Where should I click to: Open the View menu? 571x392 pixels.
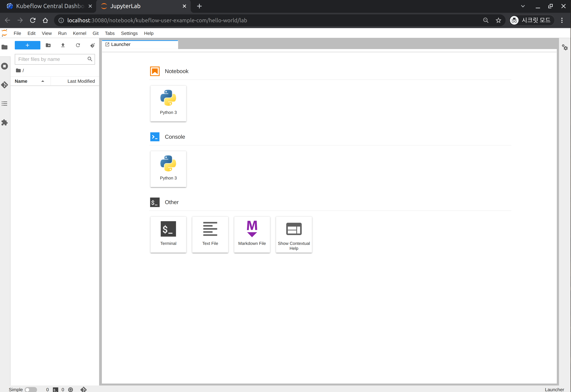pos(47,33)
